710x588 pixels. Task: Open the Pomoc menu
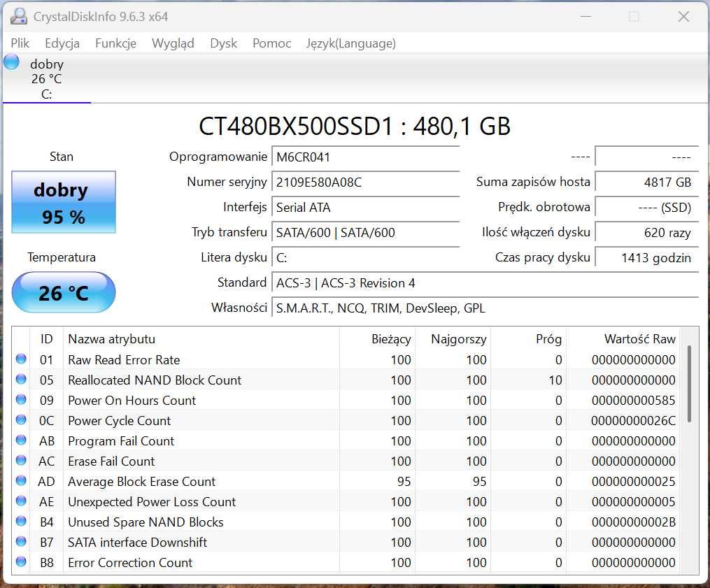[271, 43]
